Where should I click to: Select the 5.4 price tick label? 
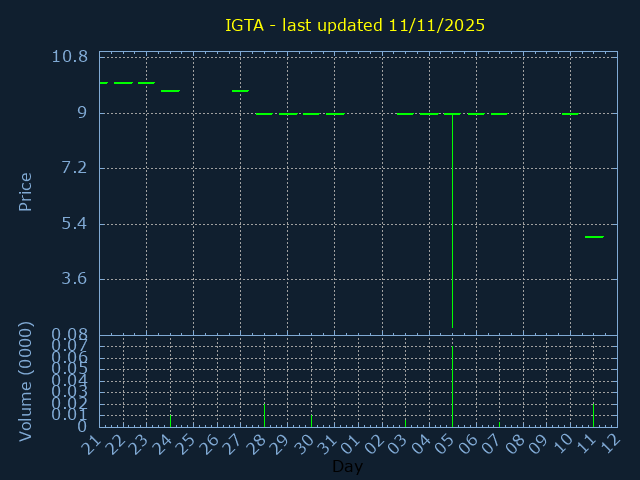pos(74,223)
